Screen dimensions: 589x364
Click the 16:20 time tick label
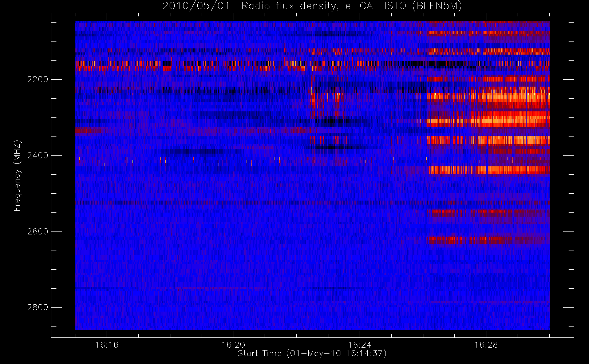(x=233, y=345)
